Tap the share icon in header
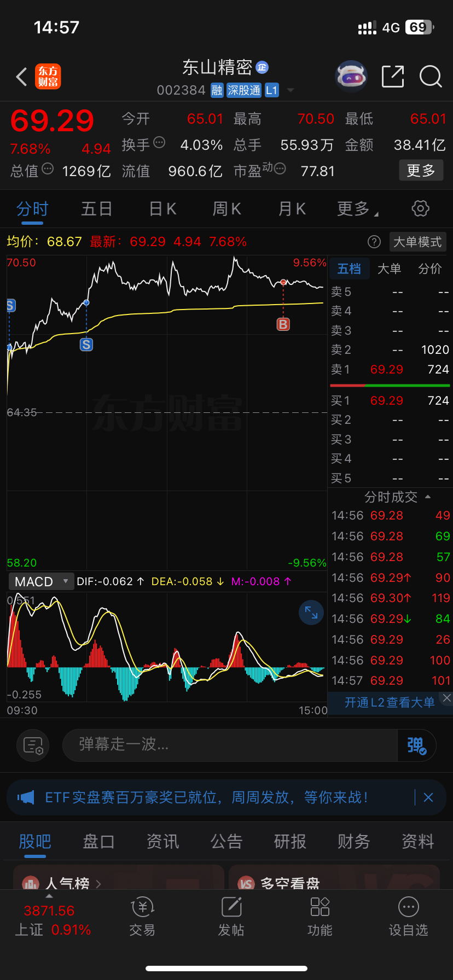The image size is (453, 980). [393, 77]
